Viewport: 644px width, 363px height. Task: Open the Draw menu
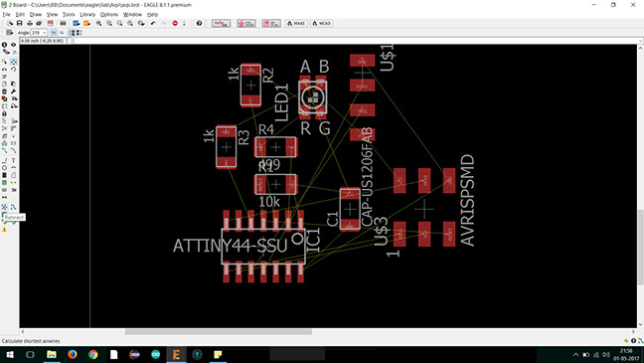point(36,14)
